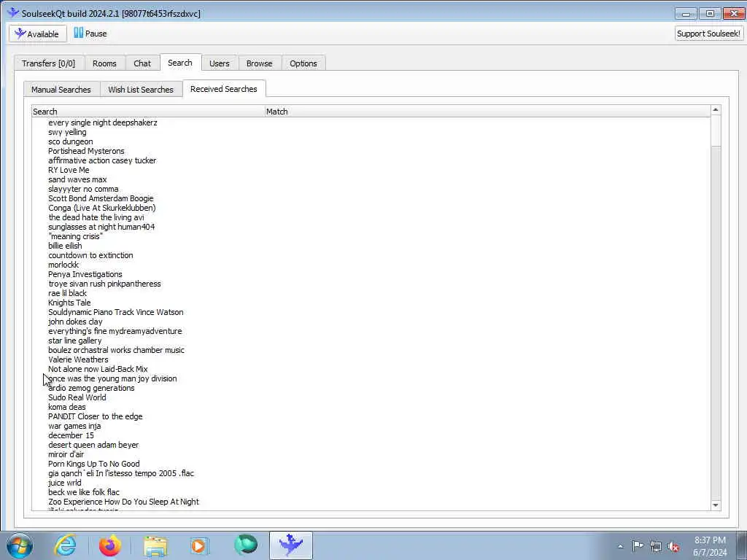Show hidden tray icons arrow
The image size is (747, 560).
coord(620,546)
